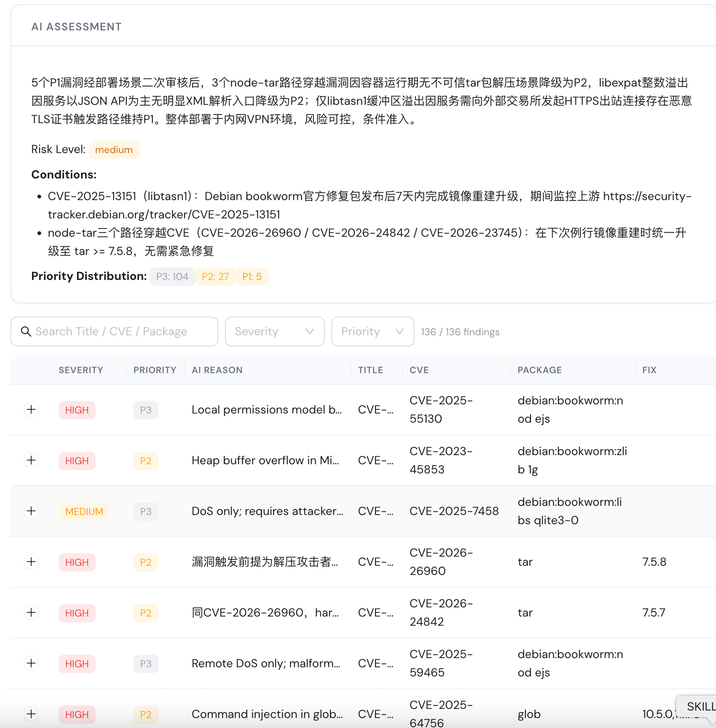
Task: Click the fix version 7.5.8 cell
Action: coord(654,562)
